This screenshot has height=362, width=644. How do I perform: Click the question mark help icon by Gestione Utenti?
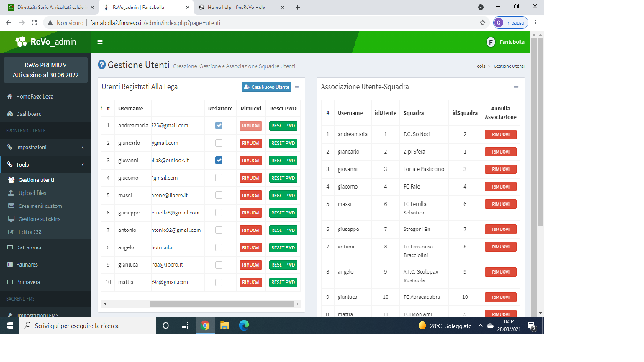[101, 65]
